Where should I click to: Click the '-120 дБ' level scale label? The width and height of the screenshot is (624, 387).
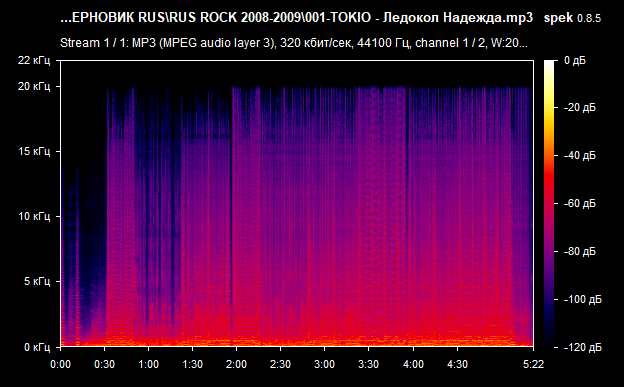[x=583, y=348]
